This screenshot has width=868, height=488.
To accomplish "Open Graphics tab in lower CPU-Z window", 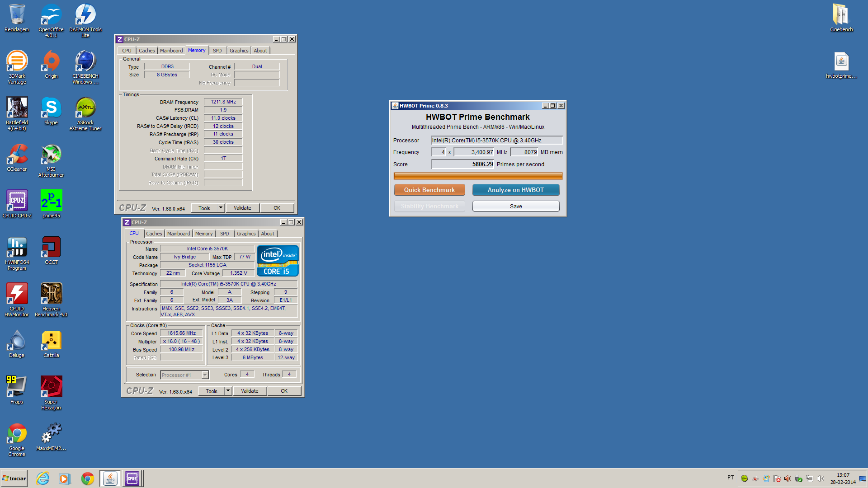I will coord(246,234).
